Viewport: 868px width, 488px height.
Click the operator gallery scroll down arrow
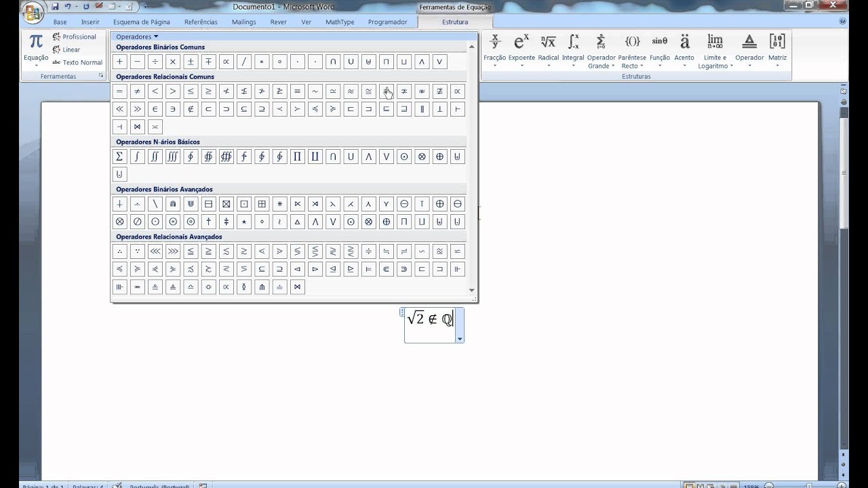tap(472, 291)
